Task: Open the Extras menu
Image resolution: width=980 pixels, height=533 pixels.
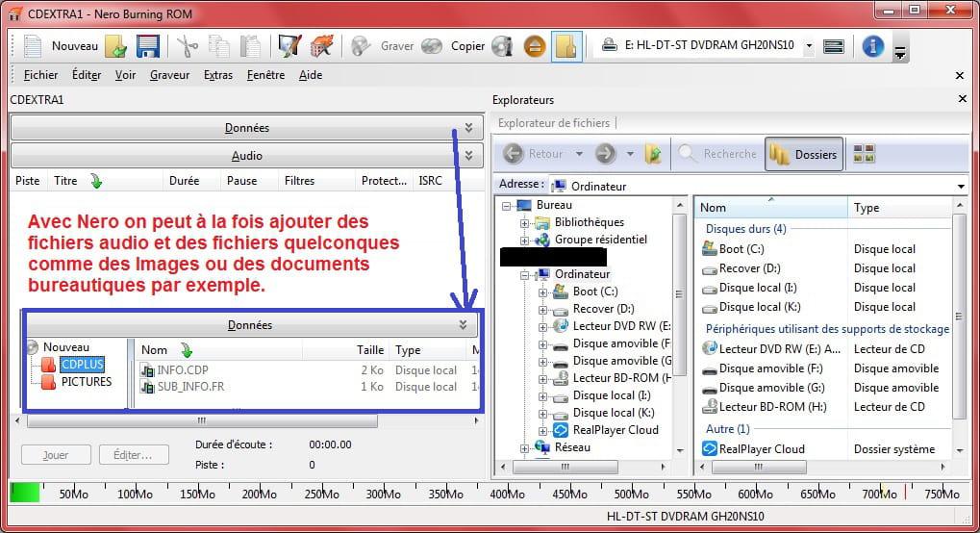Action: [x=217, y=75]
